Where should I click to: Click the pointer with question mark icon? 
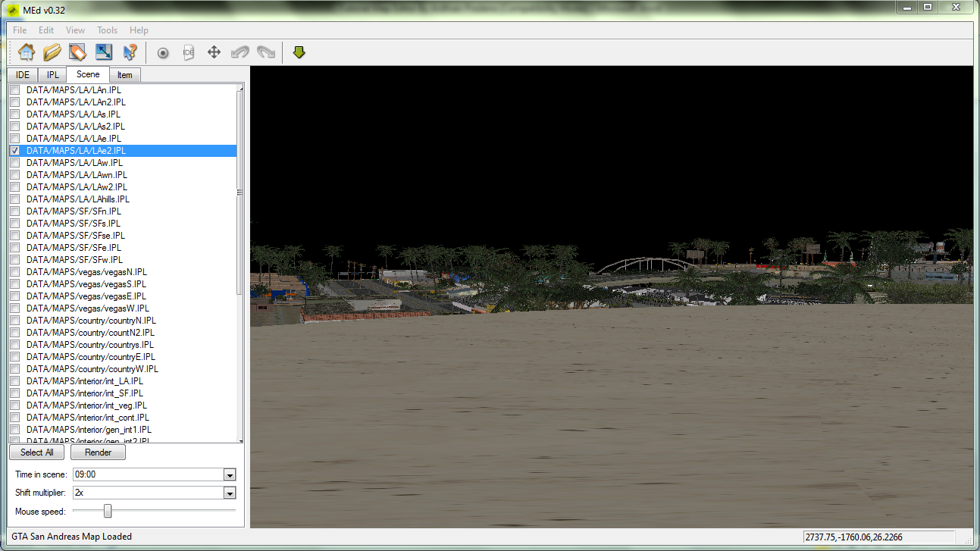point(130,52)
